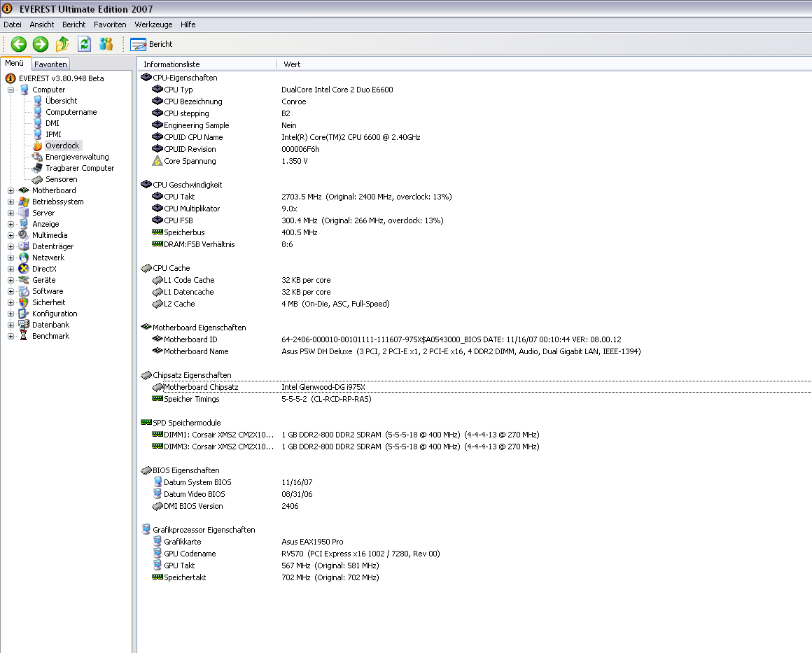Open the Hilfe menu
The width and height of the screenshot is (812, 653).
188,24
